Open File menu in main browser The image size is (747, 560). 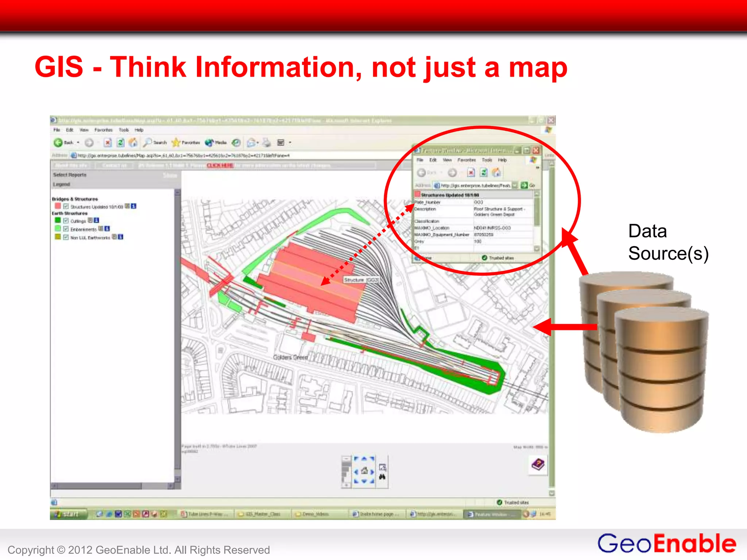(57, 130)
